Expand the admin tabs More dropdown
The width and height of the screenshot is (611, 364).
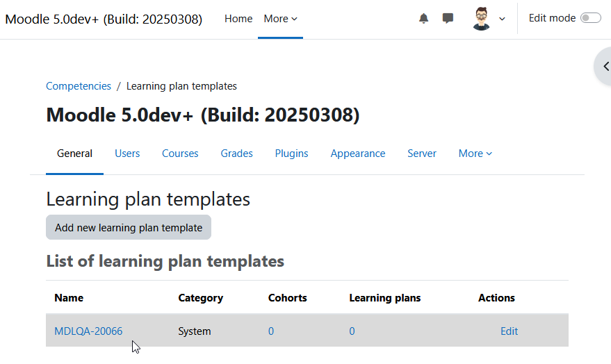pyautogui.click(x=475, y=154)
